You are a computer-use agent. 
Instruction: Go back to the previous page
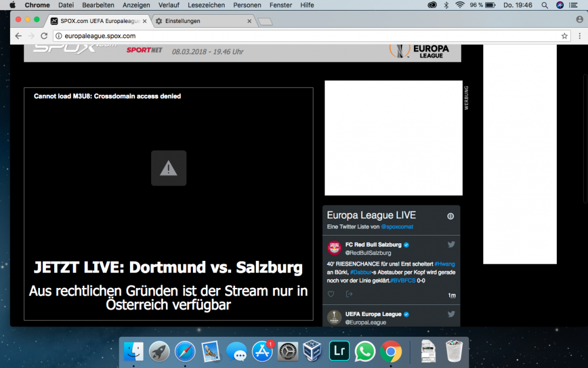18,36
